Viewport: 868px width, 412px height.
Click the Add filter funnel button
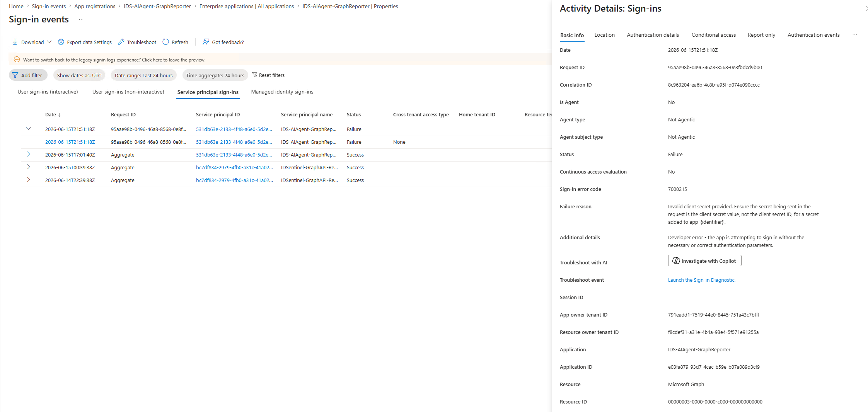(x=28, y=75)
